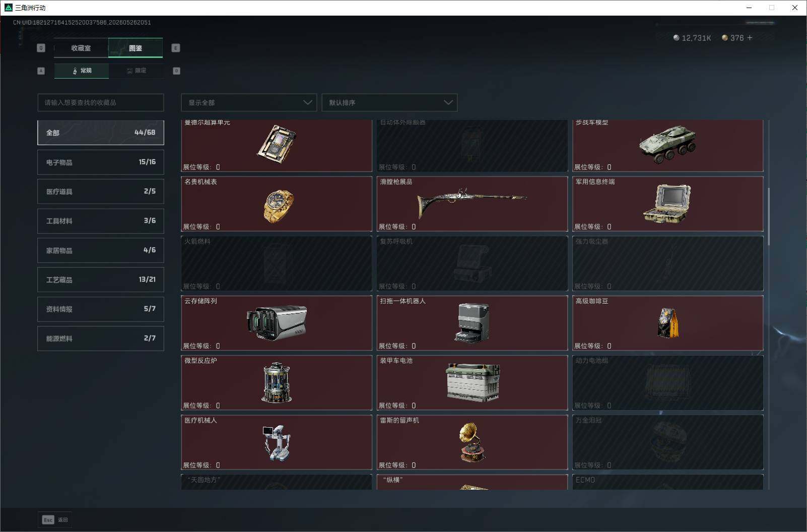Click the A key hint icon
The image size is (807, 532).
click(41, 71)
